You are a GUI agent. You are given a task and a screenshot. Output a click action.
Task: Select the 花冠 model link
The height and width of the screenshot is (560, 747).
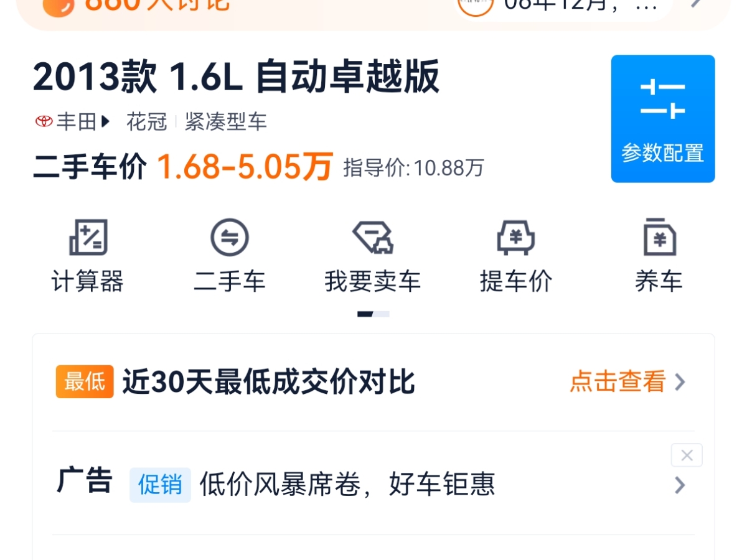147,121
